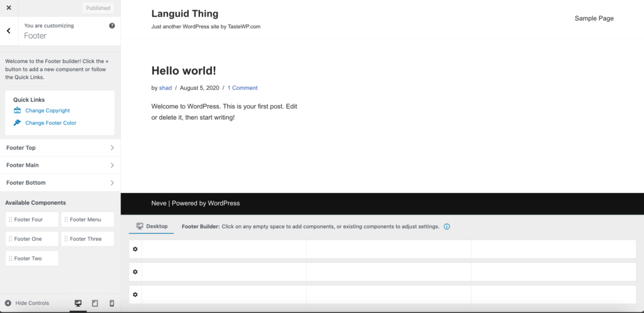This screenshot has width=644, height=313.
Task: Click the Languid Thing site title
Action: tap(185, 14)
